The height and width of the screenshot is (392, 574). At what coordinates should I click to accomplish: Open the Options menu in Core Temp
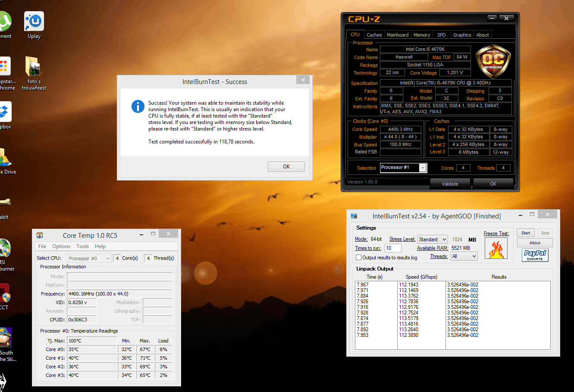pyautogui.click(x=61, y=246)
